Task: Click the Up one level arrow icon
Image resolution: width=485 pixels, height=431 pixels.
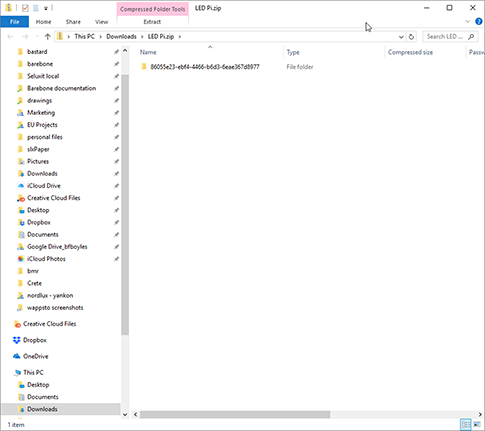Action: [48, 37]
